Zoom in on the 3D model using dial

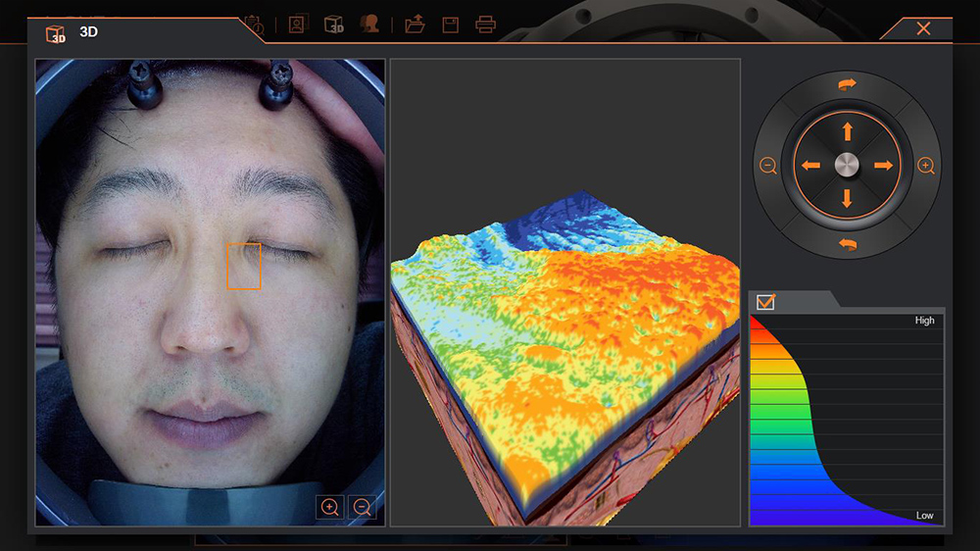pyautogui.click(x=925, y=166)
